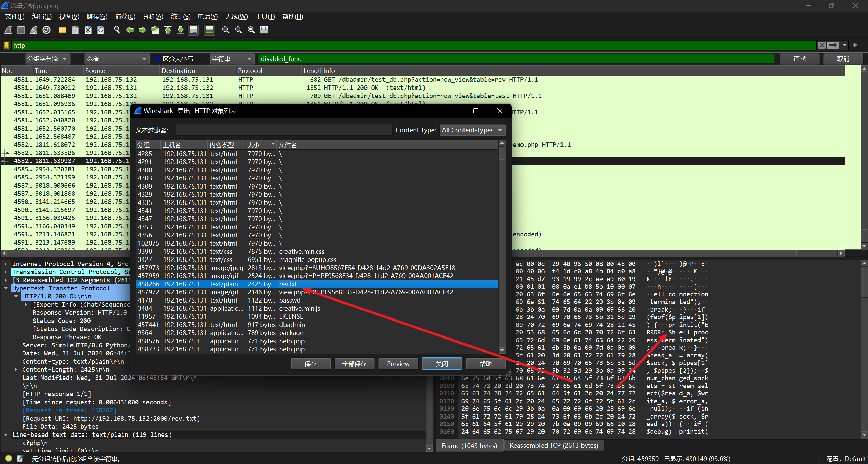Click the resize columns icon
This screenshot has height=464, width=868.
[x=264, y=30]
